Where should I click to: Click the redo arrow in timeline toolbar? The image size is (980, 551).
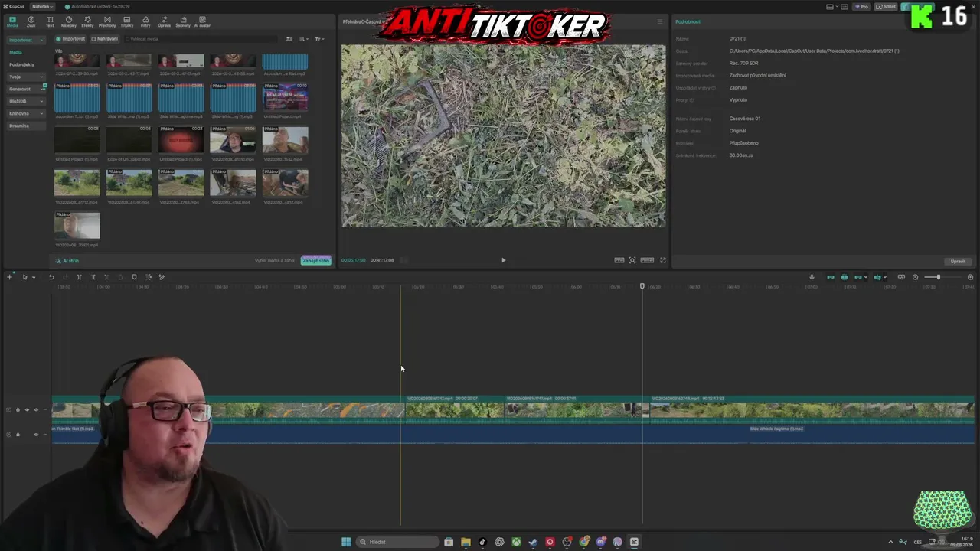point(65,277)
